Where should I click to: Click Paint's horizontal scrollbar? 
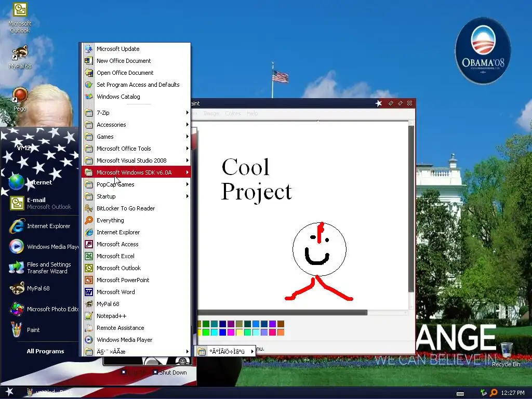coord(282,312)
